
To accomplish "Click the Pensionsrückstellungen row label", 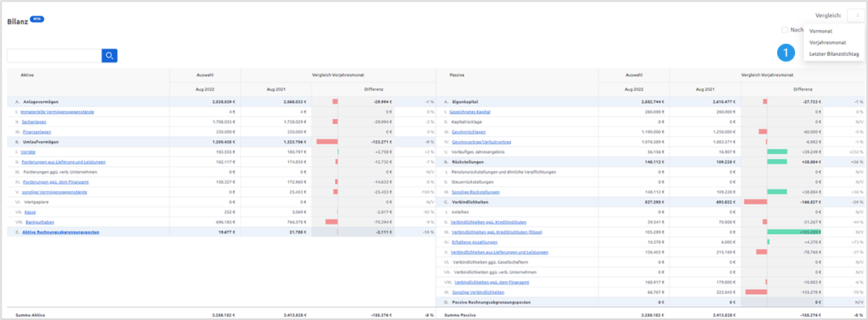I will 504,172.
